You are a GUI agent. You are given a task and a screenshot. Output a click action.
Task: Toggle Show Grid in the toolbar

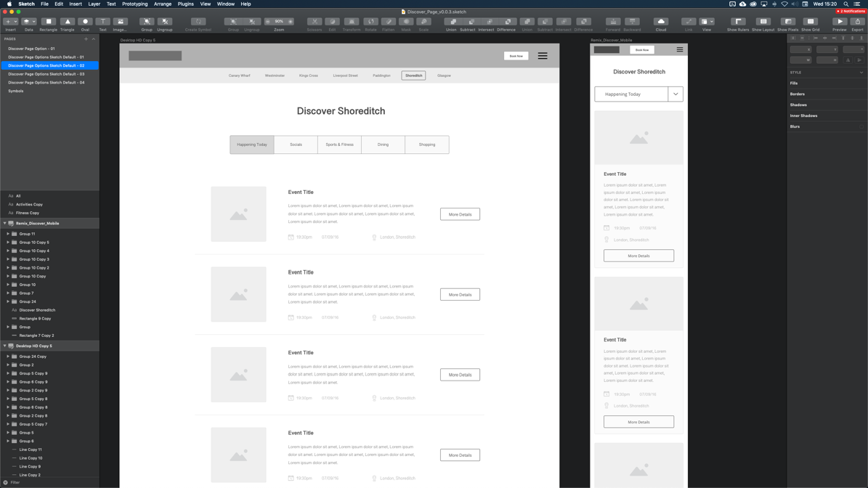812,22
